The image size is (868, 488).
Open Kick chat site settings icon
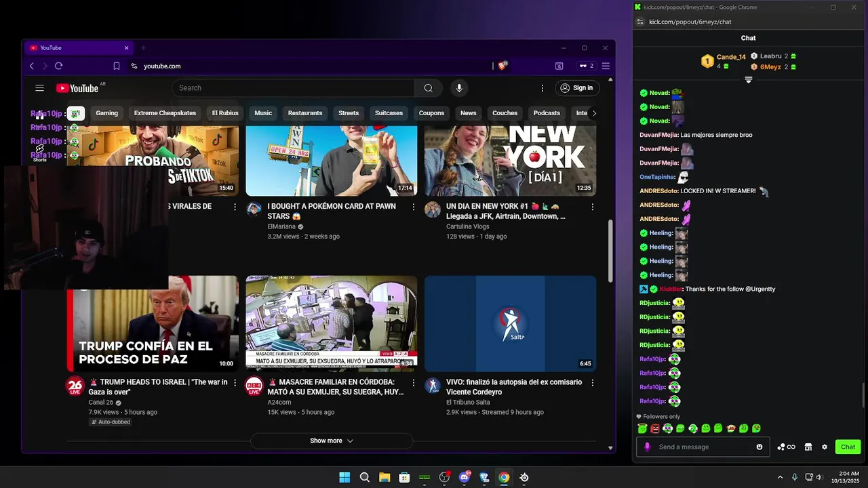639,22
